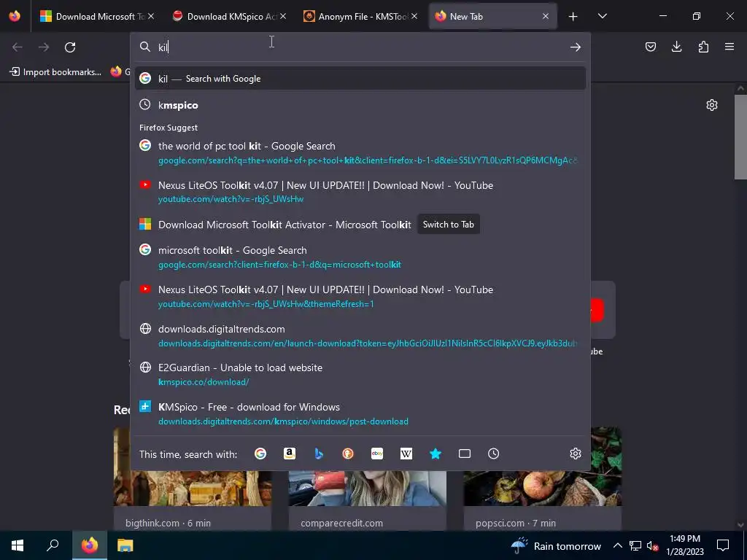
Task: Open Pocket save icon
Action: [651, 47]
